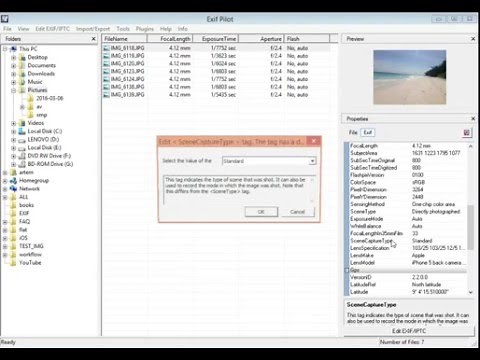The width and height of the screenshot is (480, 360).
Task: Select the IMG_6139.JPG file icon
Action: click(106, 95)
